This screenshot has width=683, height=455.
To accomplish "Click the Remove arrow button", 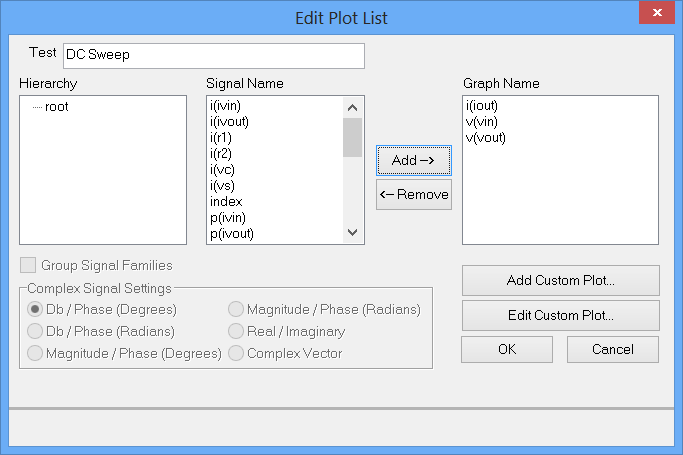I will 413,195.
